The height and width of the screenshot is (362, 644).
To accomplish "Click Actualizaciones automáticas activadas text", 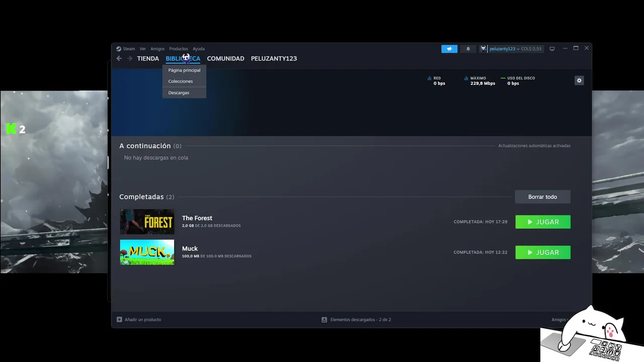I will pyautogui.click(x=534, y=146).
